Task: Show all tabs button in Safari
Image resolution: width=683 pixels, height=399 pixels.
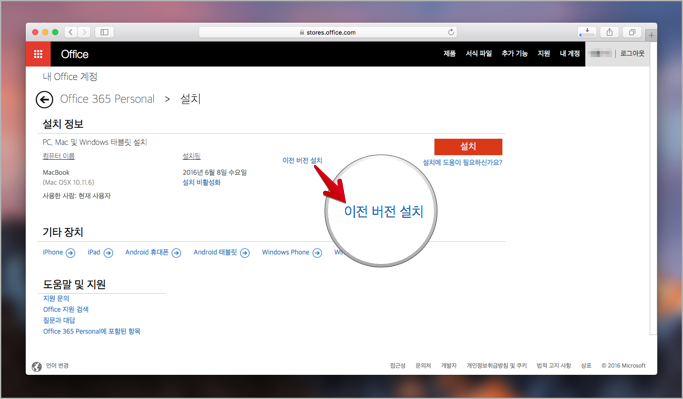Action: [x=632, y=32]
